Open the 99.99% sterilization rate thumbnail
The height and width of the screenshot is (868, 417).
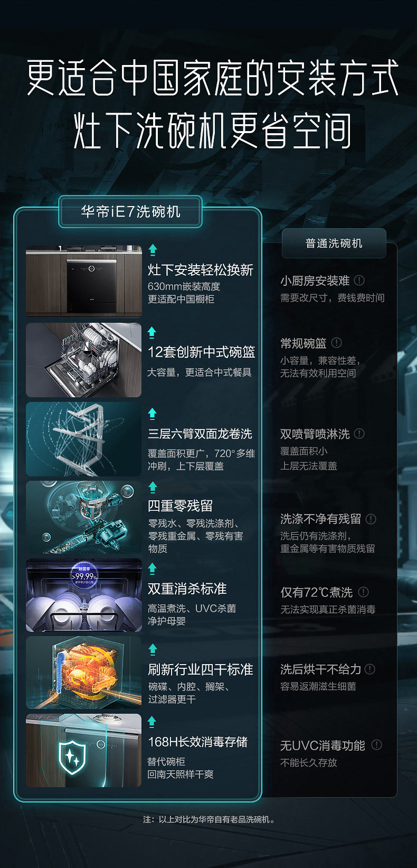(x=84, y=595)
